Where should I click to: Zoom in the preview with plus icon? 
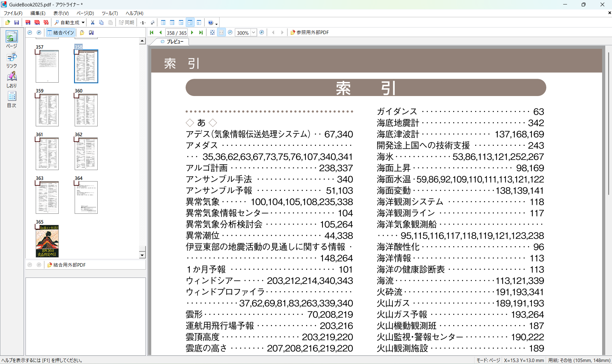pos(262,33)
